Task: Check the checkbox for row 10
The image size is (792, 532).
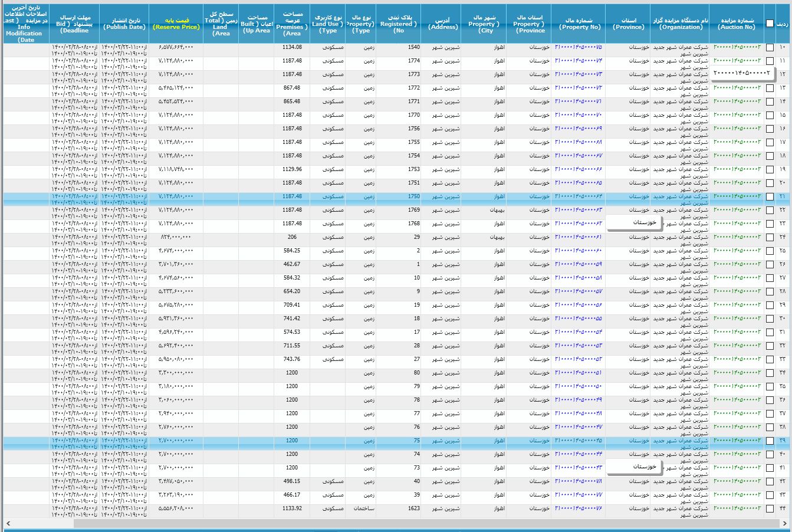Action: coord(770,47)
